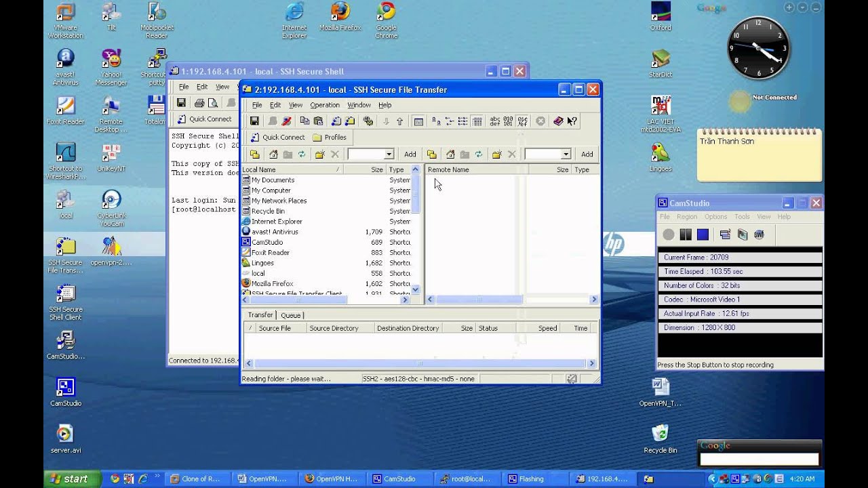Switch to the Queue tab
The width and height of the screenshot is (868, 488).
(291, 315)
